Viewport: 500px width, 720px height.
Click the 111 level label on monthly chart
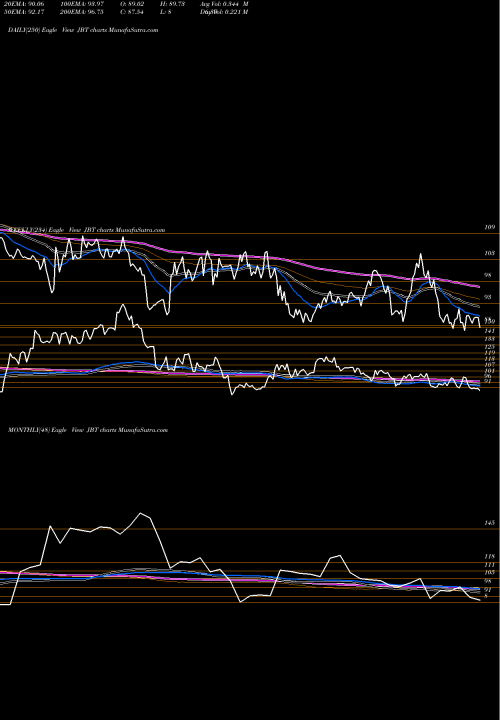tap(490, 565)
